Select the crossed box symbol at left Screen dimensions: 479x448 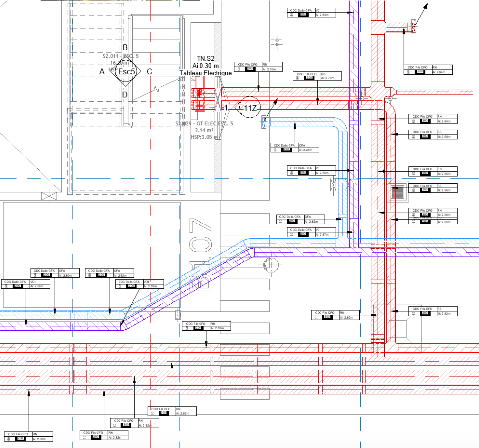coord(49,196)
